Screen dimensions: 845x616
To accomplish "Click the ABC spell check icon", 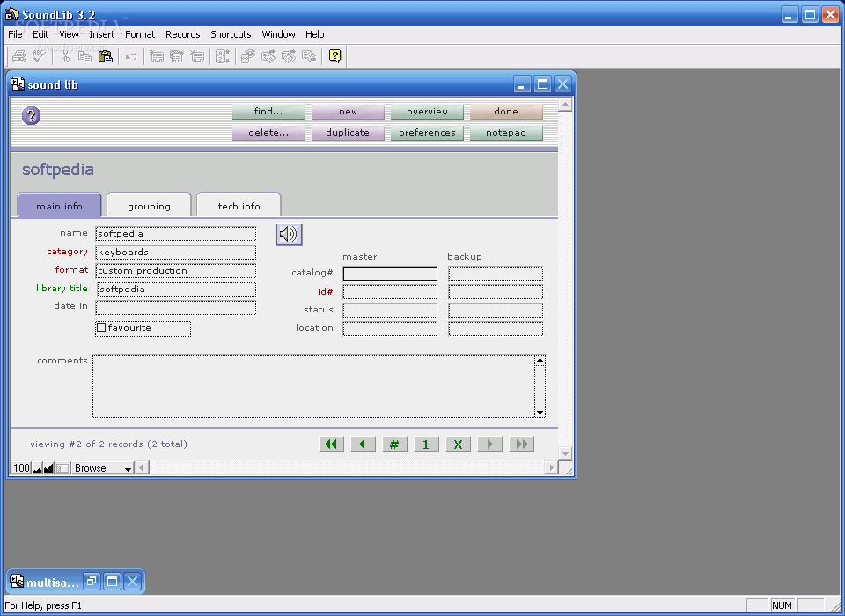I will (40, 56).
